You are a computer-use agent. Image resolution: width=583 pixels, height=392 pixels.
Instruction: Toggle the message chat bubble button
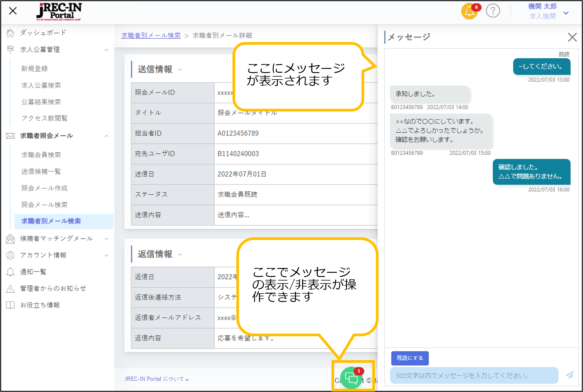click(x=352, y=377)
